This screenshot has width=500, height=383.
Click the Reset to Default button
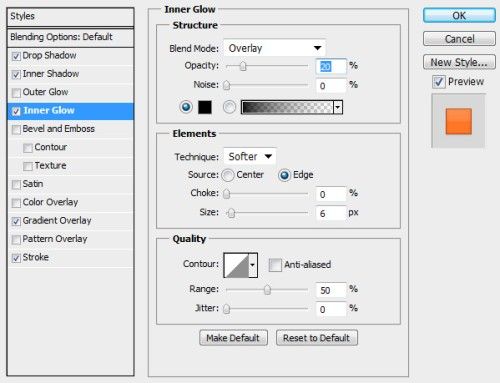coord(317,338)
